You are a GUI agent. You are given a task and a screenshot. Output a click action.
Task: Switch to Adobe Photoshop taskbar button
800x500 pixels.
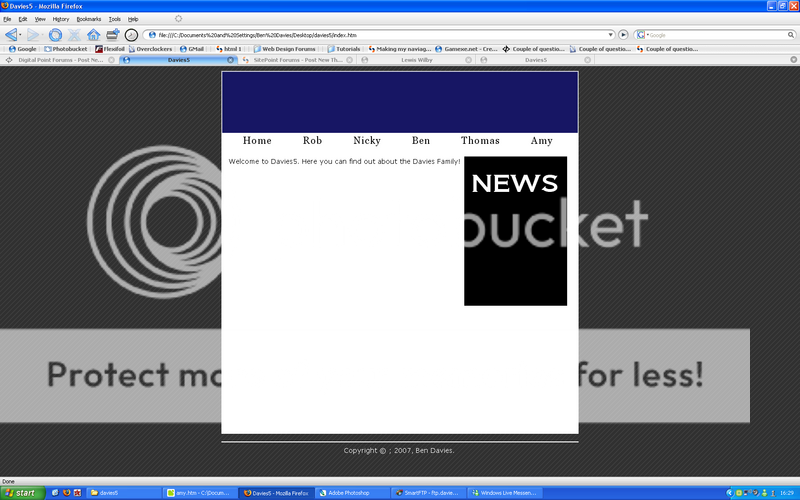(x=352, y=493)
